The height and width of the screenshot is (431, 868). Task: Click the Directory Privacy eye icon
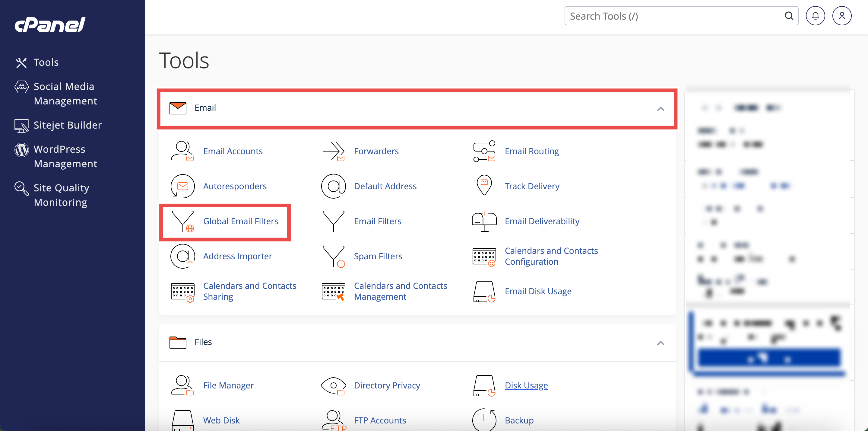[x=334, y=385]
